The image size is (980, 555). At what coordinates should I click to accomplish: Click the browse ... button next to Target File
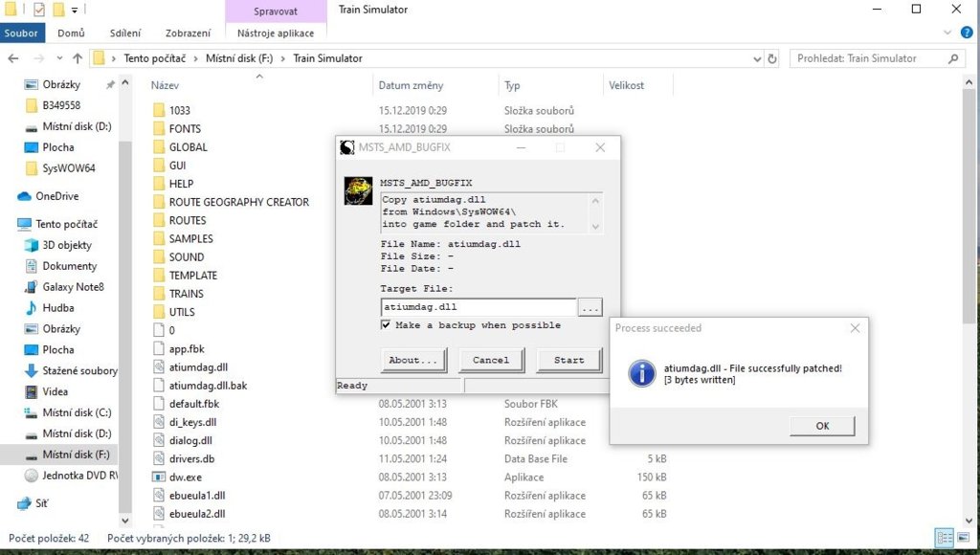[590, 307]
